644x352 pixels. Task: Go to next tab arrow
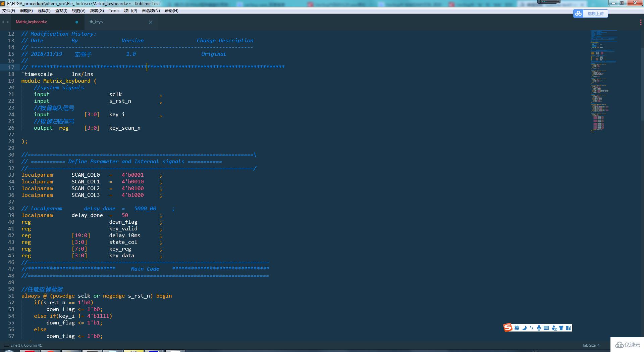tap(8, 22)
